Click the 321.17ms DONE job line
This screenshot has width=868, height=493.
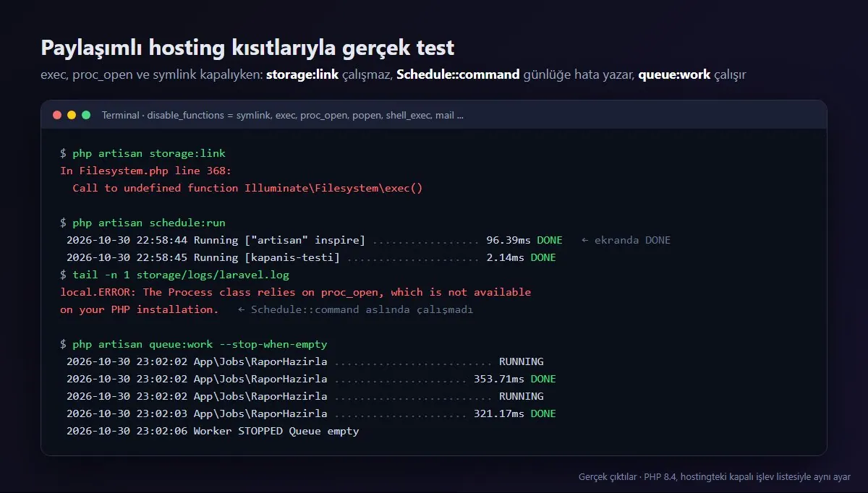pos(311,413)
